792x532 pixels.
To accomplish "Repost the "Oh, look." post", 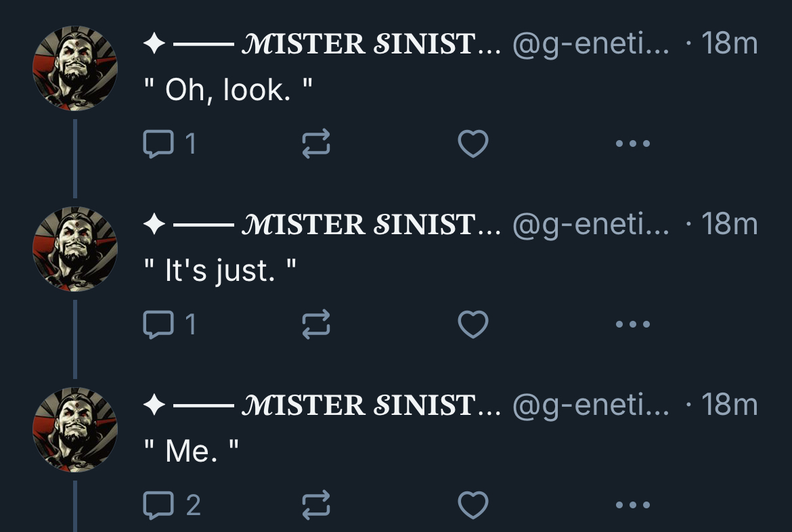I will 317,143.
